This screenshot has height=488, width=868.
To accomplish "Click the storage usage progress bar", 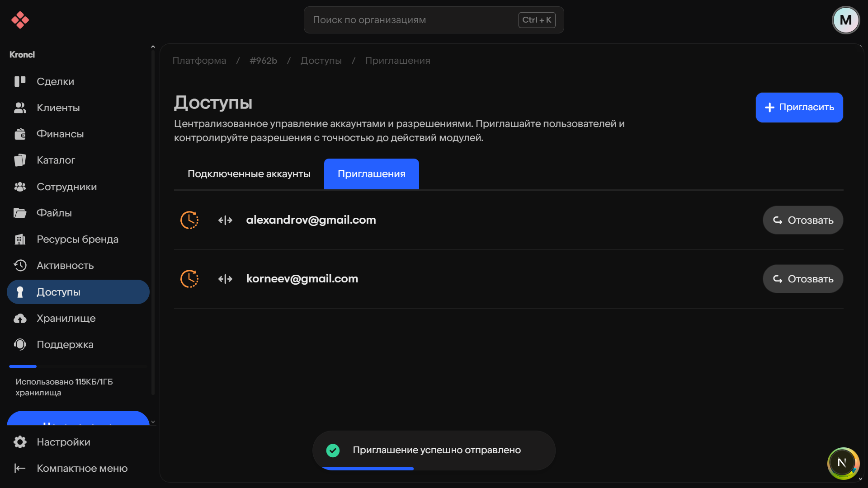I will (78, 366).
